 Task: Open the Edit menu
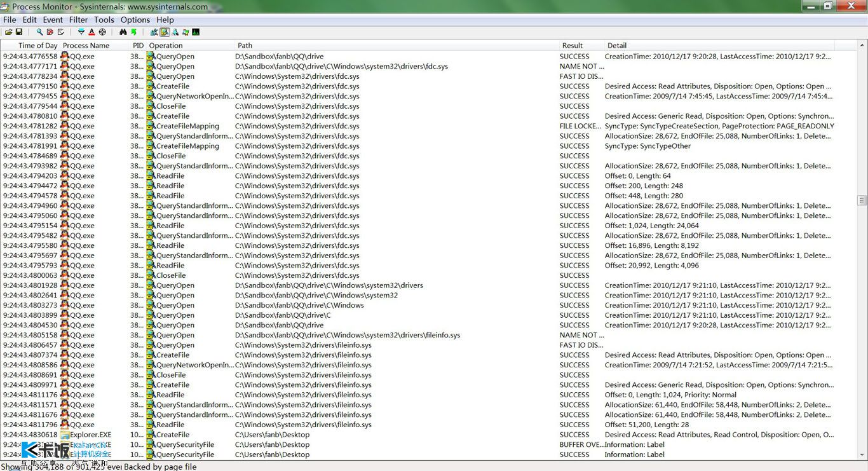[29, 20]
